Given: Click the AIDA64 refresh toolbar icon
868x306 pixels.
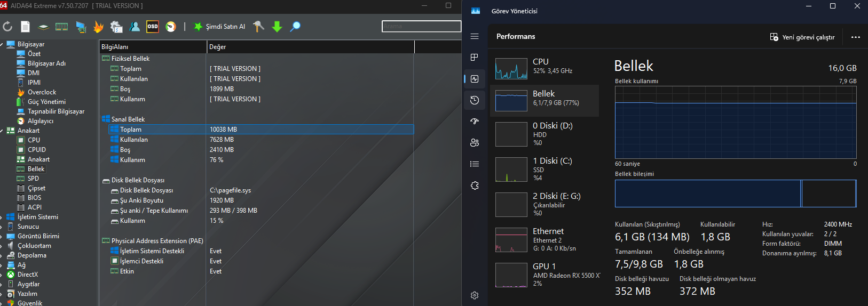Looking at the screenshot, I should [x=7, y=26].
